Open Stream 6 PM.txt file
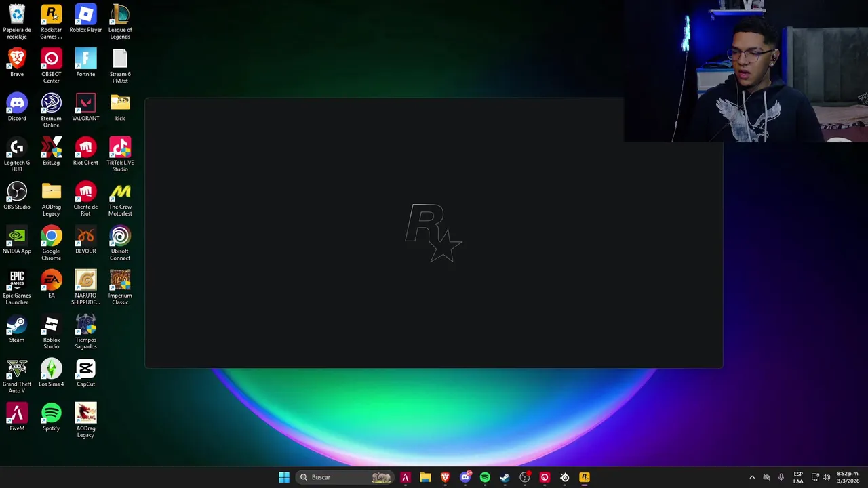The width and height of the screenshot is (868, 488). [120, 66]
